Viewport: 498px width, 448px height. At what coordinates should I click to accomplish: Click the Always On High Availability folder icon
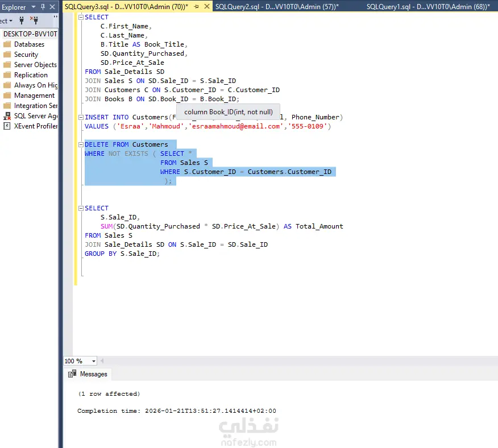tap(7, 85)
